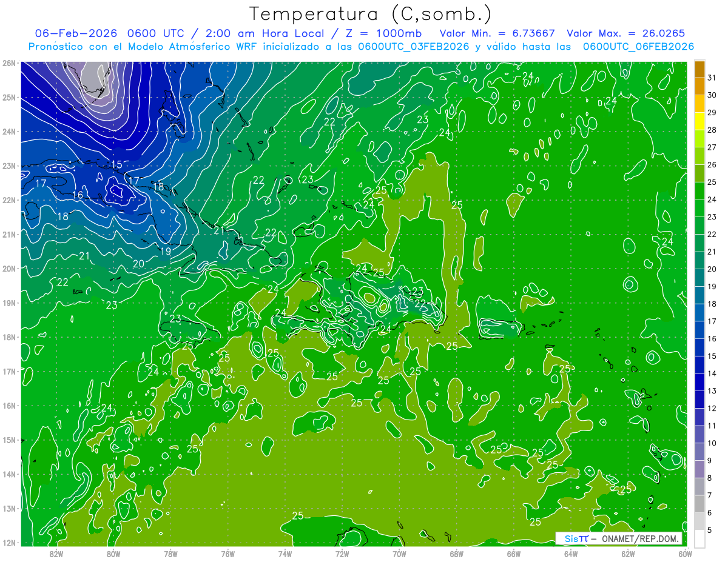
Task: Click the "16N" latitude axis label
Action: [x=8, y=406]
